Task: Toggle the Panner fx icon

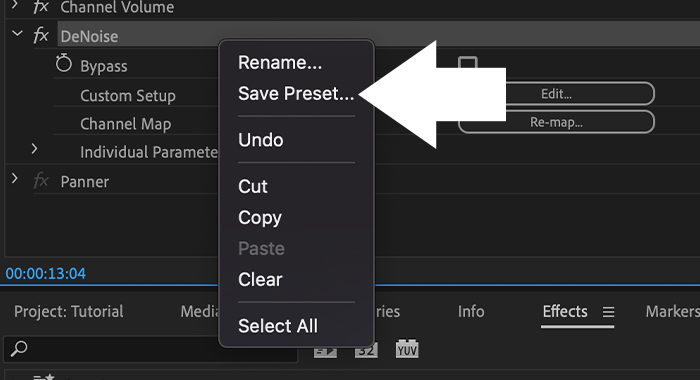Action: pyautogui.click(x=41, y=181)
